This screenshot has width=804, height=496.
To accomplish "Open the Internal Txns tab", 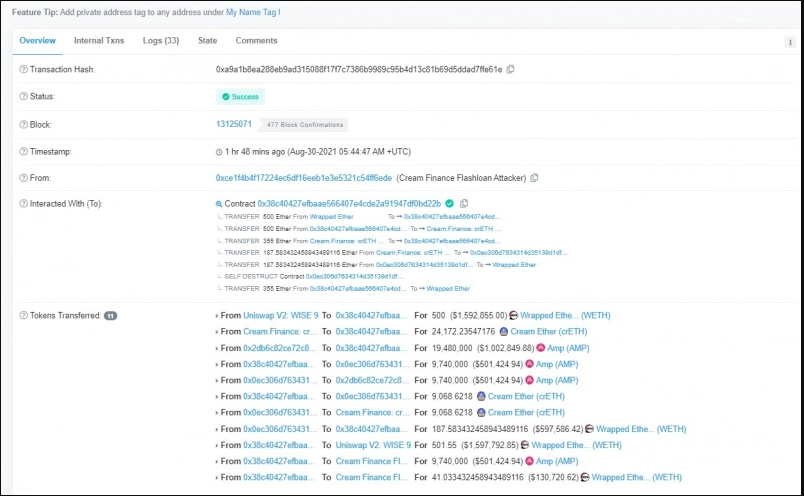I will pyautogui.click(x=99, y=41).
